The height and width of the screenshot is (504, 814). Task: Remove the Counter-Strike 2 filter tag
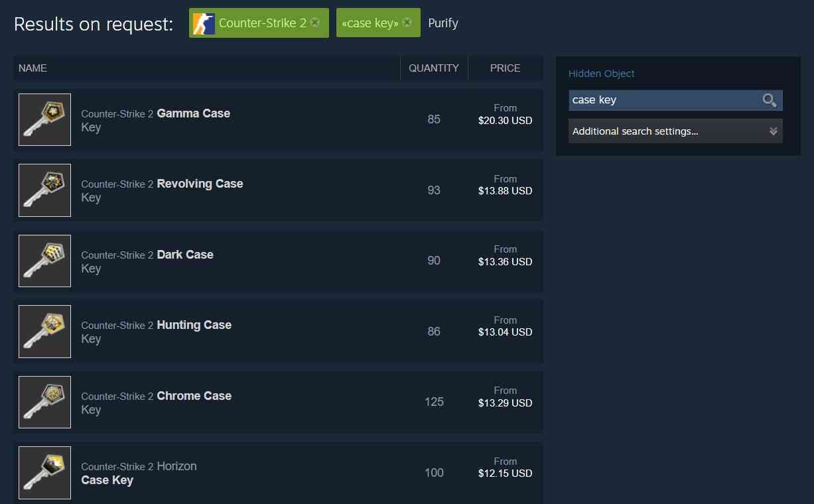(x=315, y=23)
